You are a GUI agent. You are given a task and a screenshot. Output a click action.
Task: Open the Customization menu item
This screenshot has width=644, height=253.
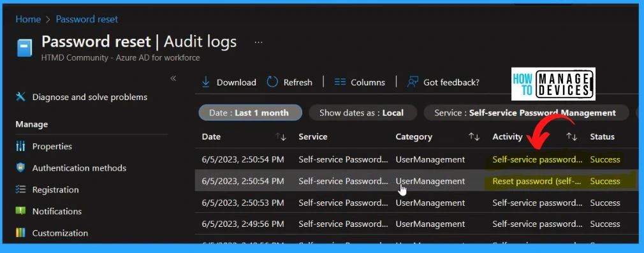60,233
